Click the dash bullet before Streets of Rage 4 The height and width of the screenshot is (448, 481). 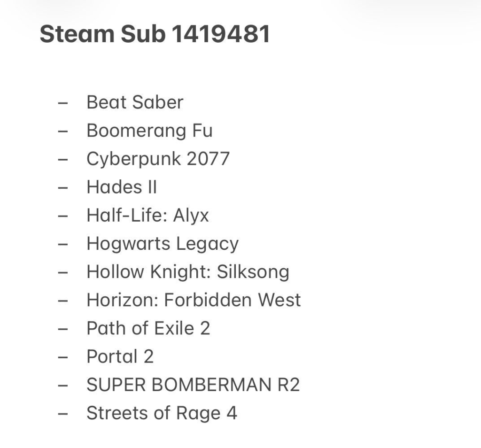[62, 414]
